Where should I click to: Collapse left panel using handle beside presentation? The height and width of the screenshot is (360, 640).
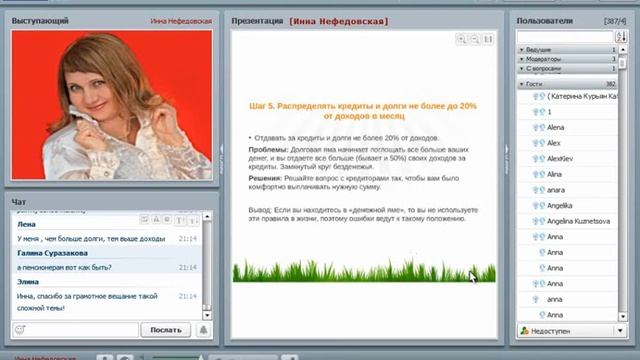click(222, 160)
